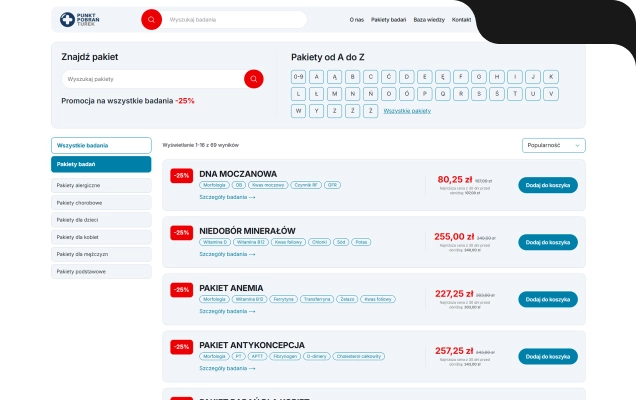Viewport: 636px width, 400px height.
Task: Click the Witamina D tag under NIEDOBÓR MINERAŁÓW
Action: [x=215, y=242]
